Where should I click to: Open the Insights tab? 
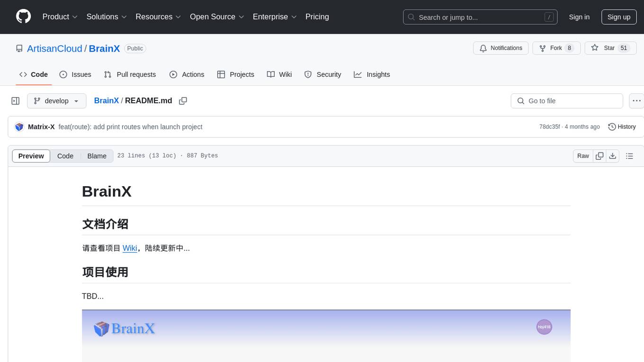click(x=372, y=74)
